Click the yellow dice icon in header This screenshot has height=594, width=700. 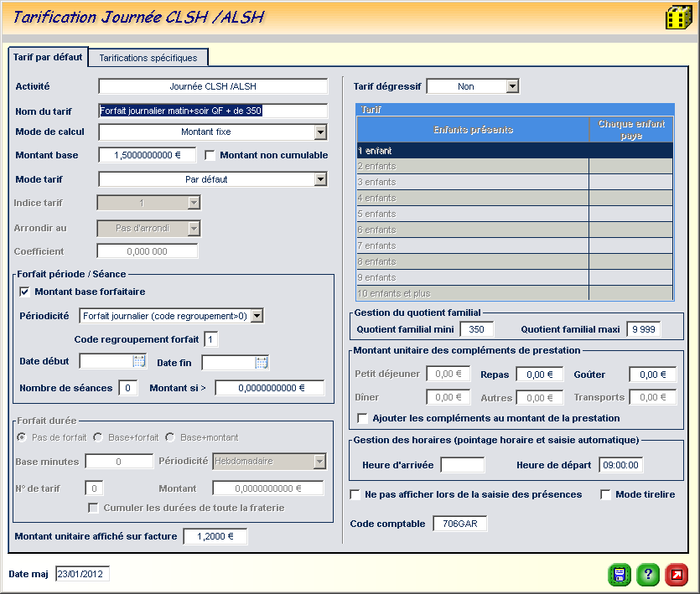click(678, 18)
